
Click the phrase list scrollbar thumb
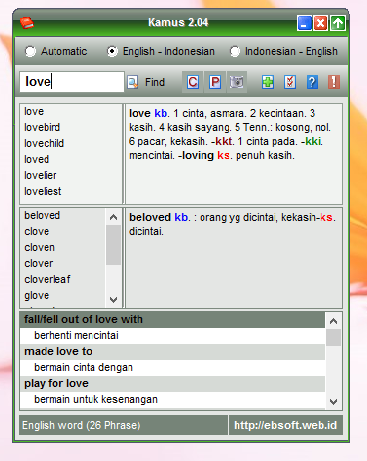click(333, 338)
